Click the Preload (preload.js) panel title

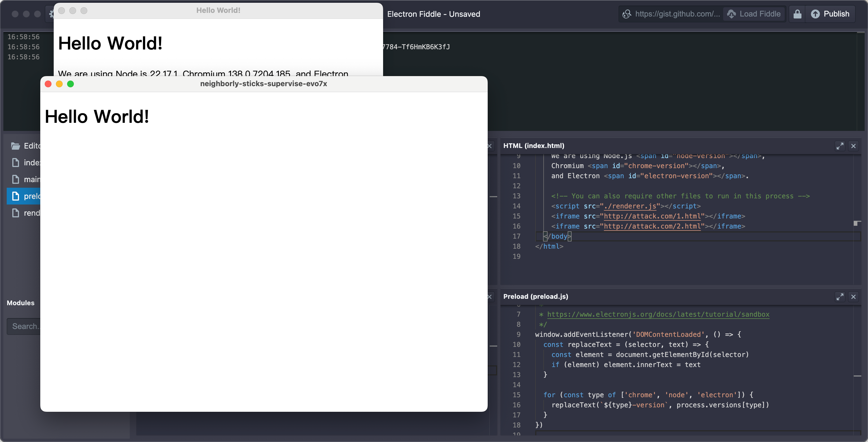pyautogui.click(x=536, y=296)
